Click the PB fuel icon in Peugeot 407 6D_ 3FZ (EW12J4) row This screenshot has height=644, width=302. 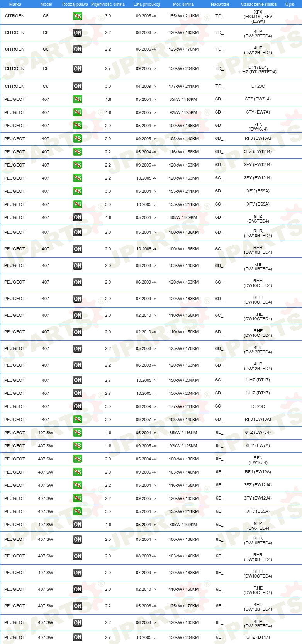point(78,152)
